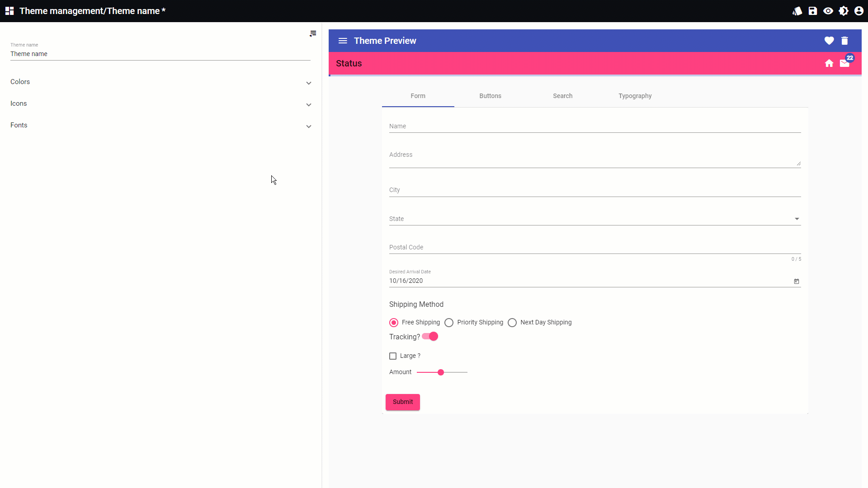Click the Address text area
This screenshot has width=868, height=488.
click(595, 157)
